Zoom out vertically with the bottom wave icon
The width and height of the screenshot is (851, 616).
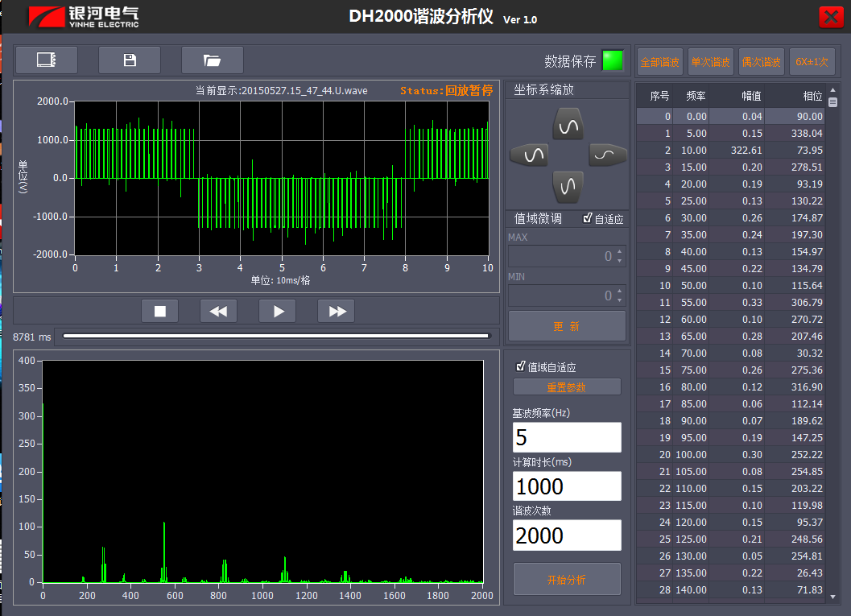tap(567, 186)
